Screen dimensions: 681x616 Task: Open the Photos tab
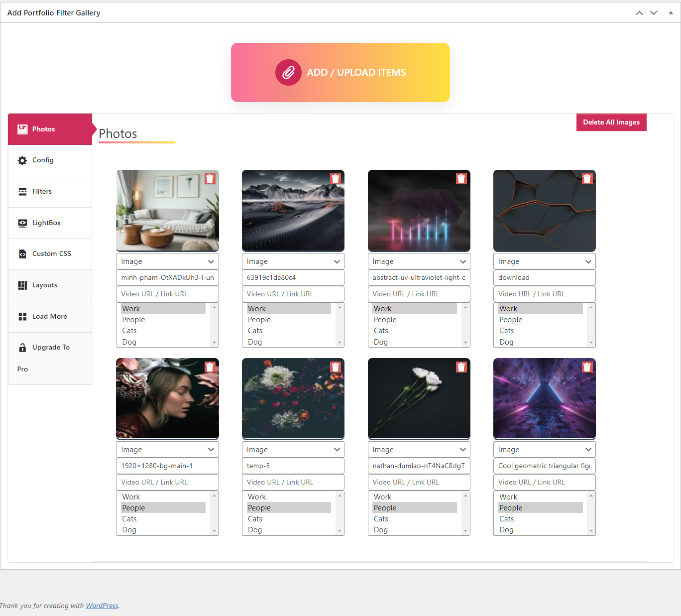tap(50, 129)
